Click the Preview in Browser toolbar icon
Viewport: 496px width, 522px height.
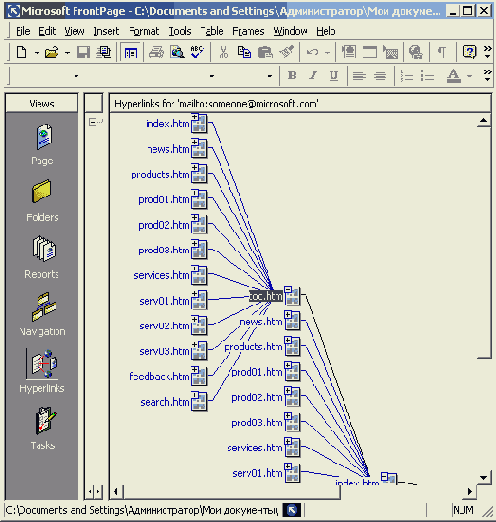click(x=177, y=52)
